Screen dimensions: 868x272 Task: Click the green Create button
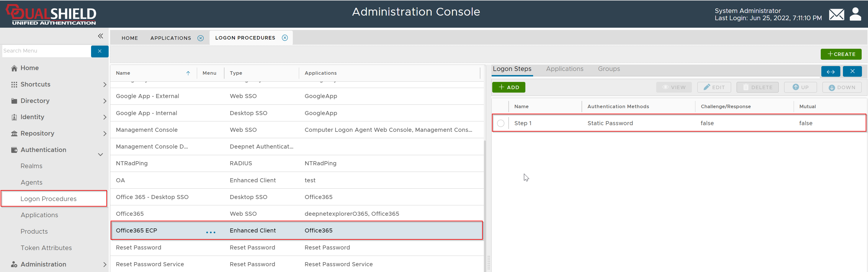(x=841, y=54)
